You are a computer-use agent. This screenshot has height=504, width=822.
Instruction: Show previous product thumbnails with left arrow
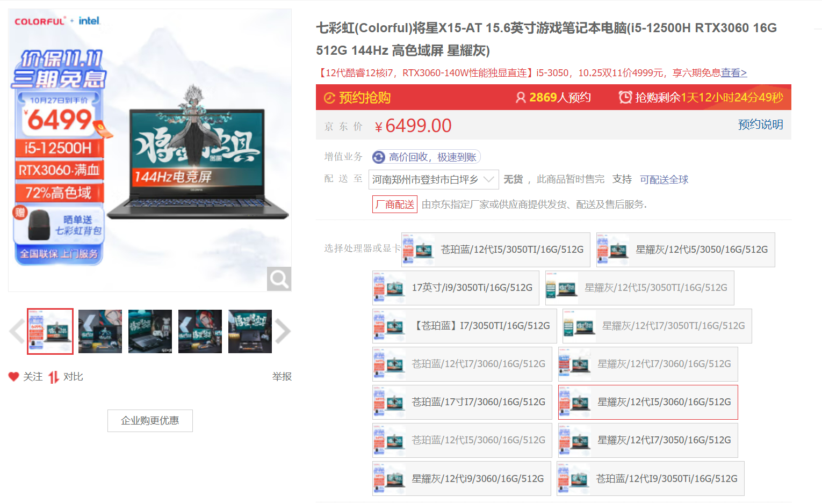[x=17, y=331]
